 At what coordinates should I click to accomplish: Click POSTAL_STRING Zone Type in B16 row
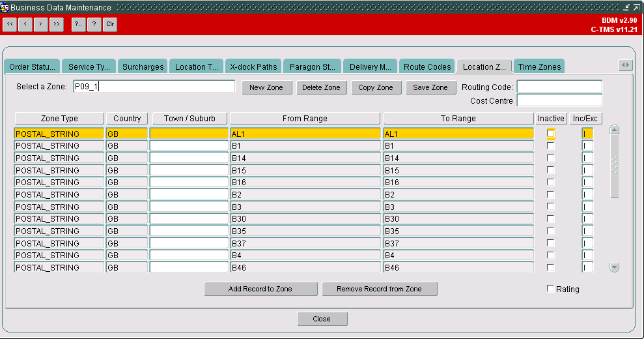click(59, 183)
